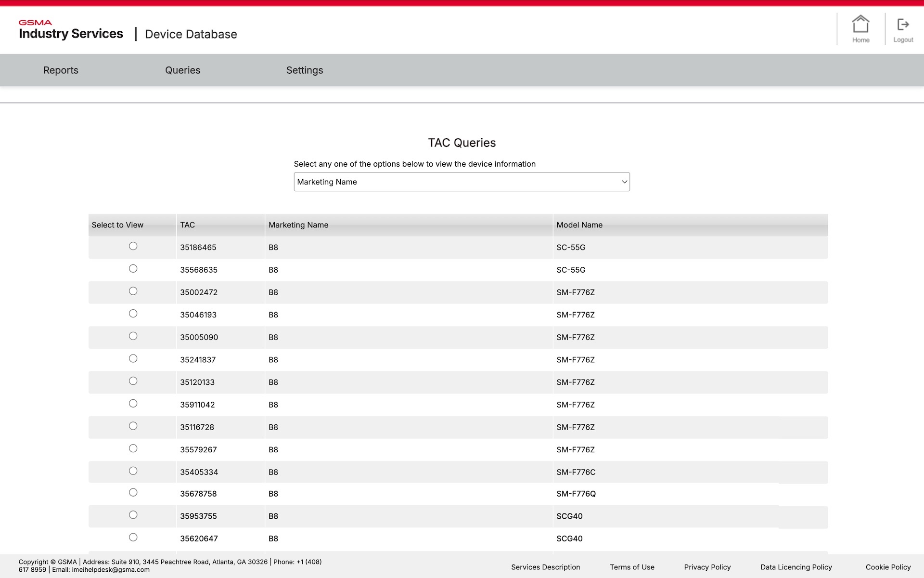
Task: Open the Reports menu
Action: 61,70
